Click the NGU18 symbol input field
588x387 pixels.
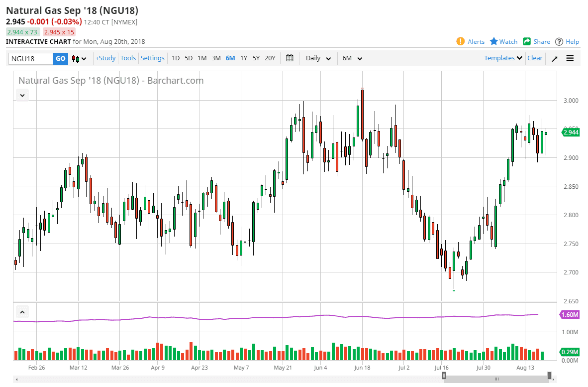point(31,59)
